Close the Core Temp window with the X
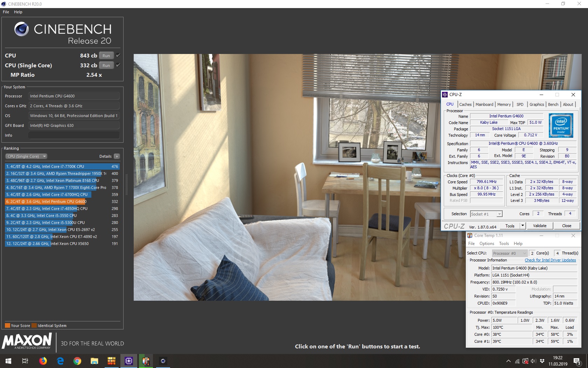Screen dimensions: 588x368 click(x=573, y=236)
